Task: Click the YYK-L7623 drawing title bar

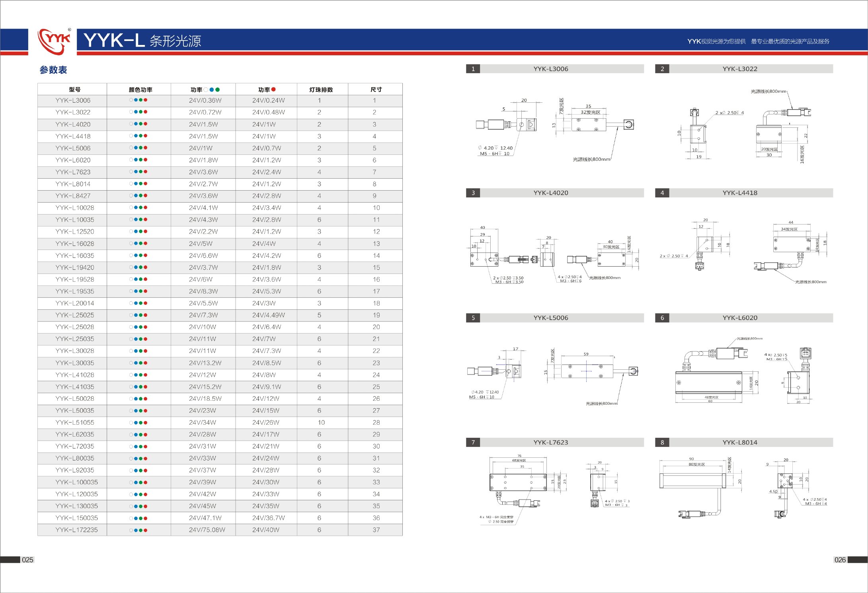Action: 555,443
